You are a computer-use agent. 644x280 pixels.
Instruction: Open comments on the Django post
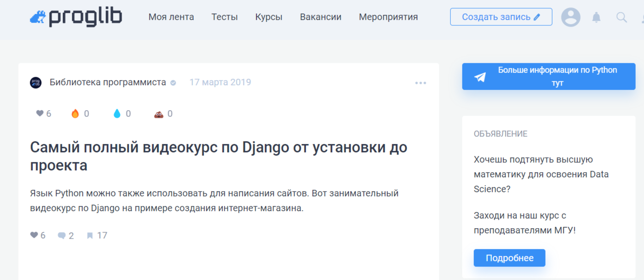coord(62,235)
